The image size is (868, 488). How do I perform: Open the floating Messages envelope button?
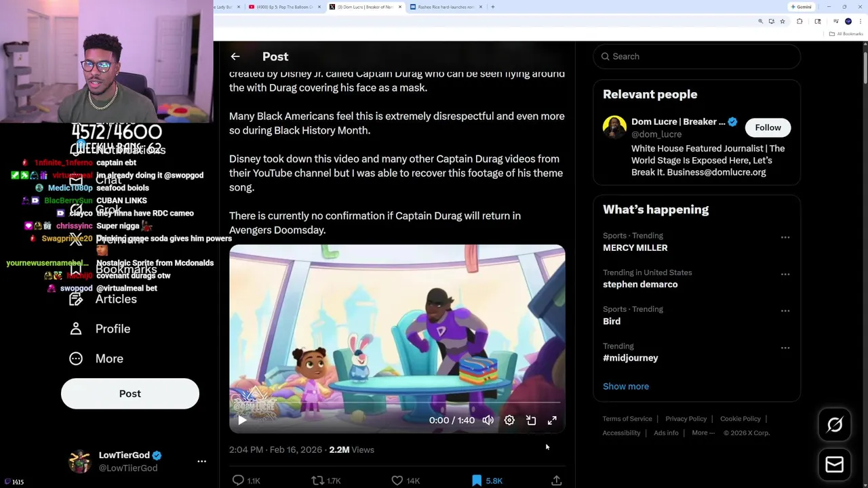point(835,465)
